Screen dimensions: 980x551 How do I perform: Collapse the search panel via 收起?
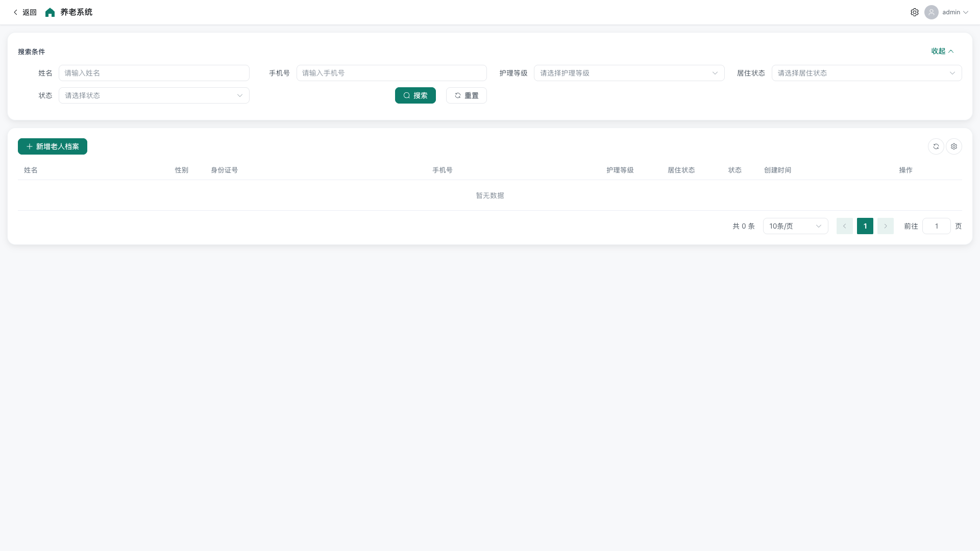pos(941,51)
